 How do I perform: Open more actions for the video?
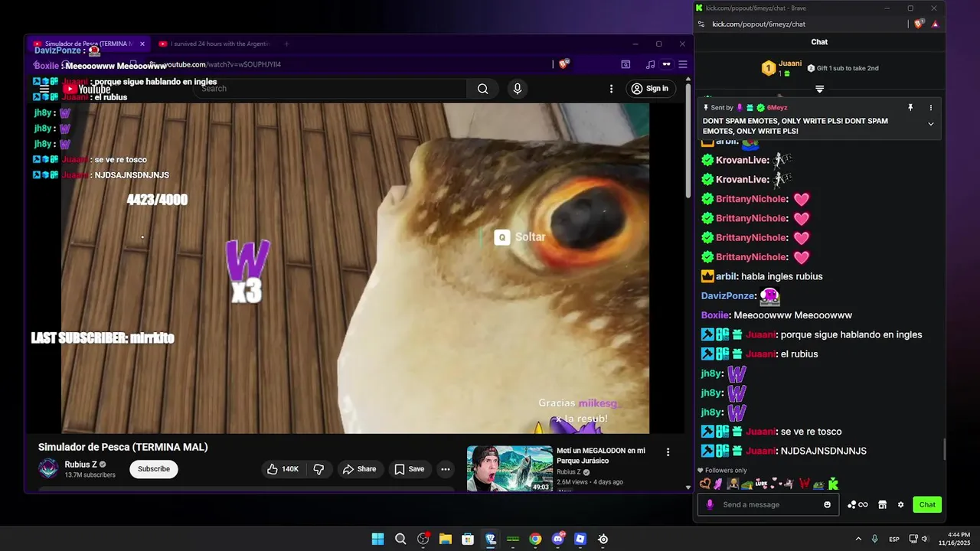point(445,469)
